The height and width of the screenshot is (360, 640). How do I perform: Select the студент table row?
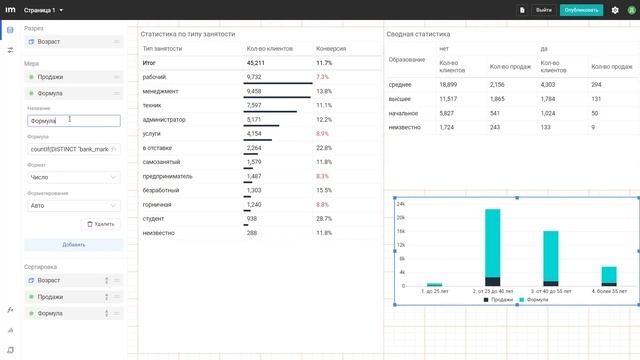pyautogui.click(x=260, y=219)
